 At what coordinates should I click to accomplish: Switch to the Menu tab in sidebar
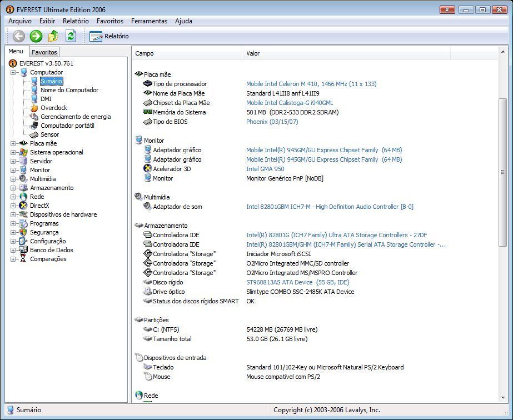(16, 51)
